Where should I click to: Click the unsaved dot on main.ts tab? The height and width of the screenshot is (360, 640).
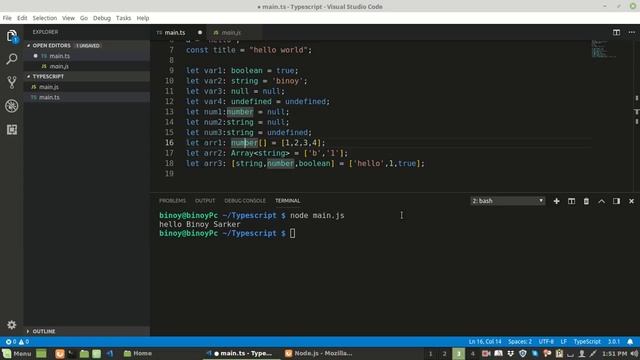(200, 32)
